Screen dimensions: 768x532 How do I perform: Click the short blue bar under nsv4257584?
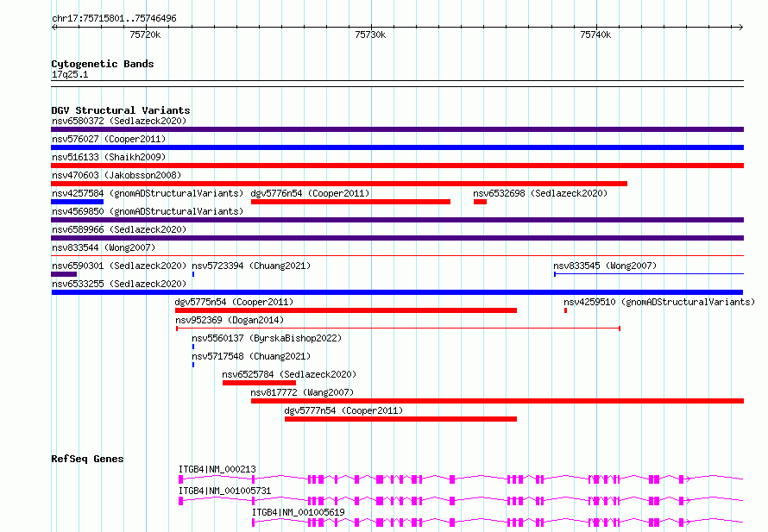(78, 202)
